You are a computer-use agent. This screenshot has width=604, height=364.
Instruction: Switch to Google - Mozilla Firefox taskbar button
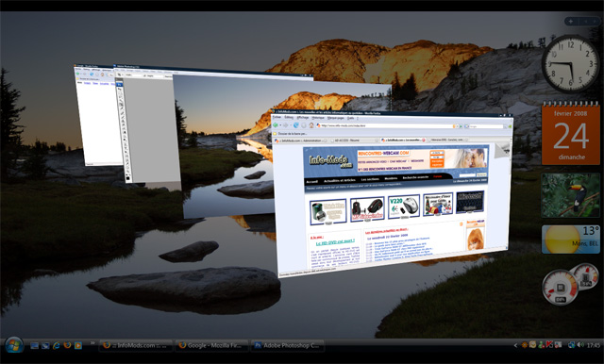pos(211,345)
